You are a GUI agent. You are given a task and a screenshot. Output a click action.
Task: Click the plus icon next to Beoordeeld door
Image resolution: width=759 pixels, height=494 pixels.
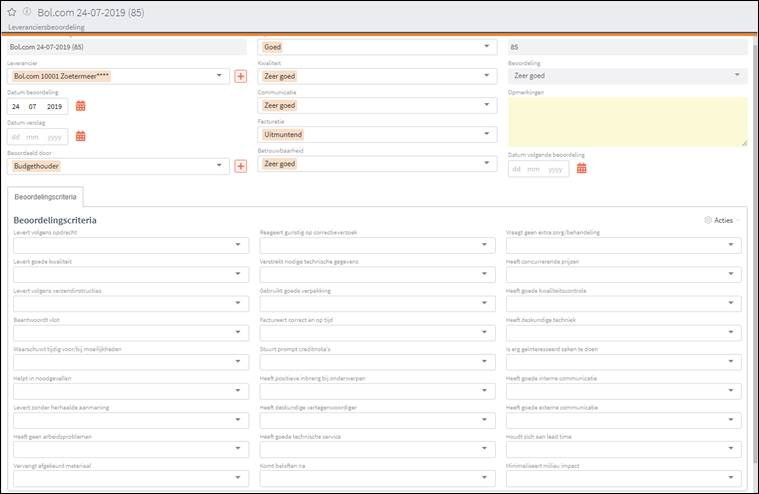tap(240, 166)
